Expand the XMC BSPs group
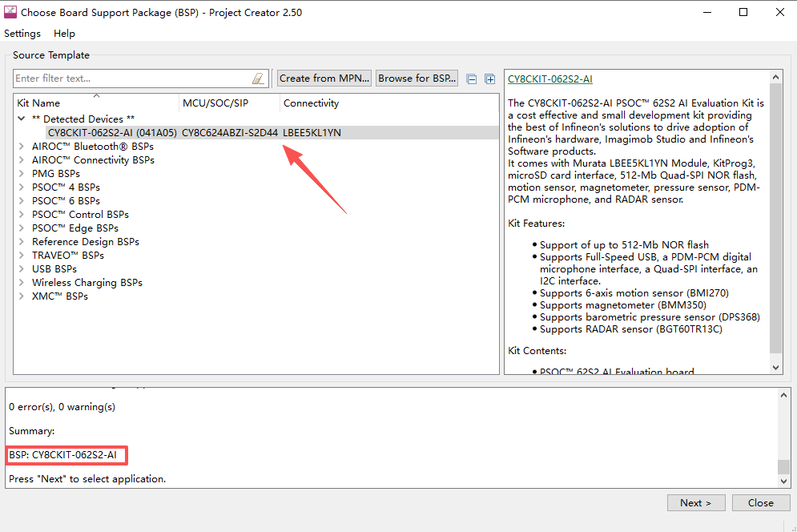 click(22, 296)
